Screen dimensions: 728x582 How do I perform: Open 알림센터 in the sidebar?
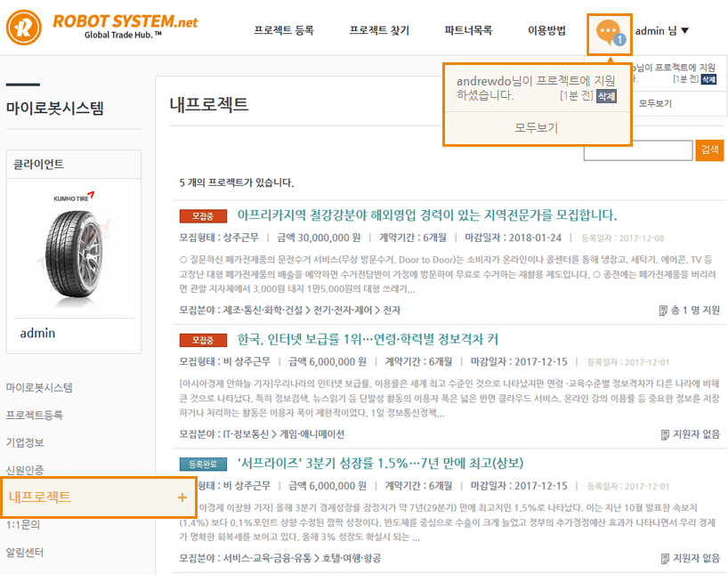click(25, 553)
